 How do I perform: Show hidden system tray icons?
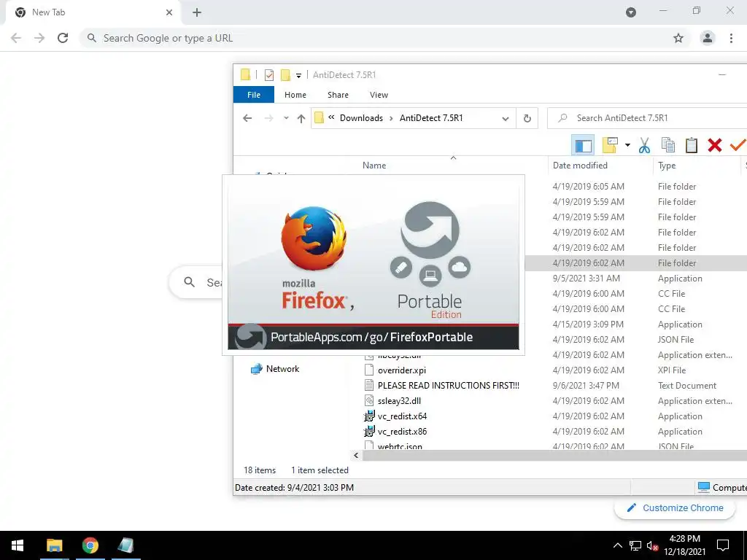(617, 545)
